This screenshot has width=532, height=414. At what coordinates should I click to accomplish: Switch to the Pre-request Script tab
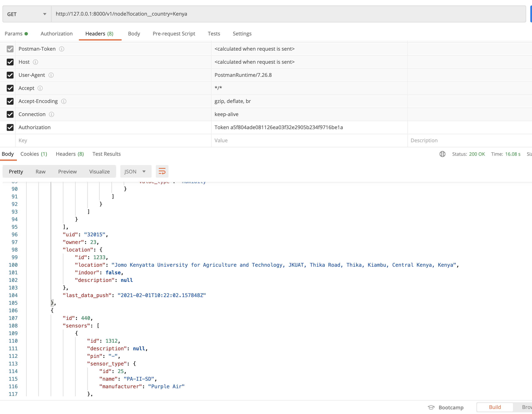pos(174,34)
